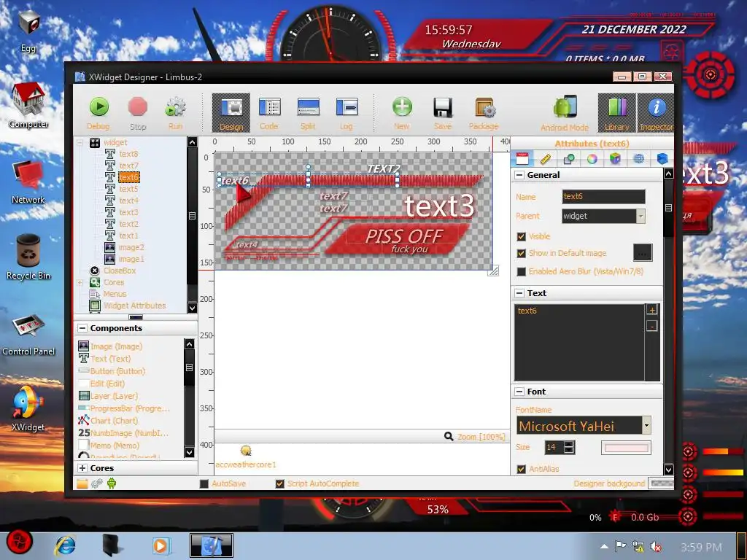Open gear settings attributes tab icon
Viewport: 747px width, 560px height.
638,158
